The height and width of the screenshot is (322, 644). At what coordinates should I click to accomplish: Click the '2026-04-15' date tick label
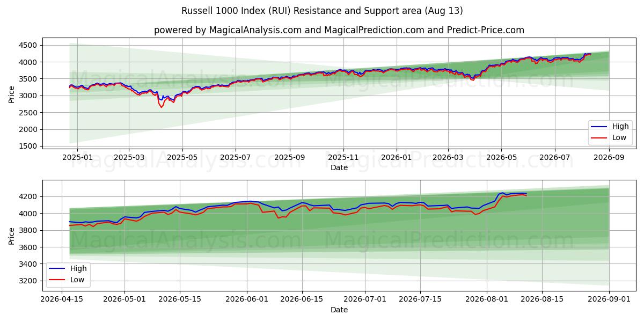[x=62, y=299]
